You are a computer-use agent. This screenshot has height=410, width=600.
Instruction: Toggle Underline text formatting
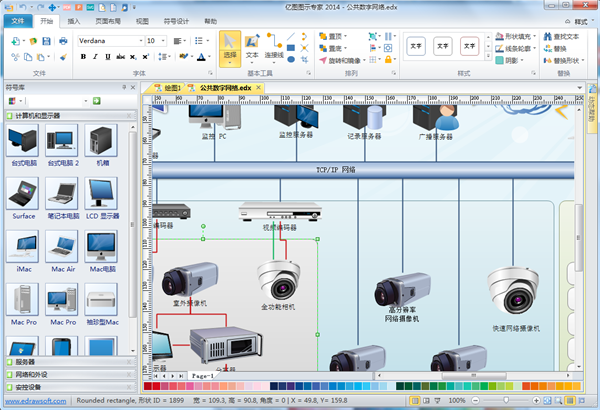tap(107, 58)
